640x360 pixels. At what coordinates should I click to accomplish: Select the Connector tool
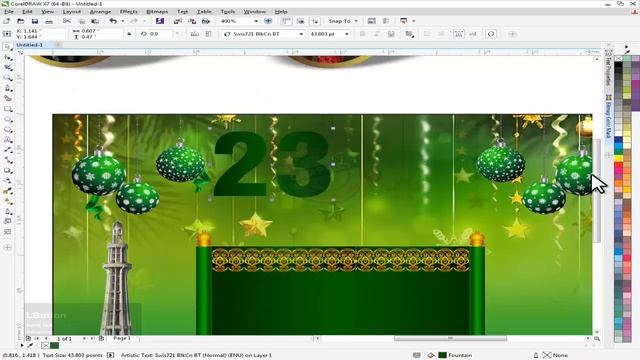tap(7, 160)
